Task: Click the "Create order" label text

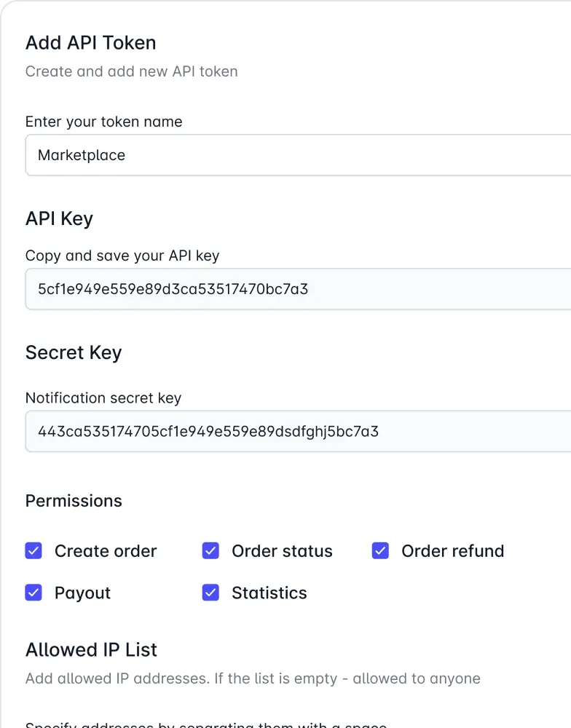Action: pyautogui.click(x=106, y=551)
